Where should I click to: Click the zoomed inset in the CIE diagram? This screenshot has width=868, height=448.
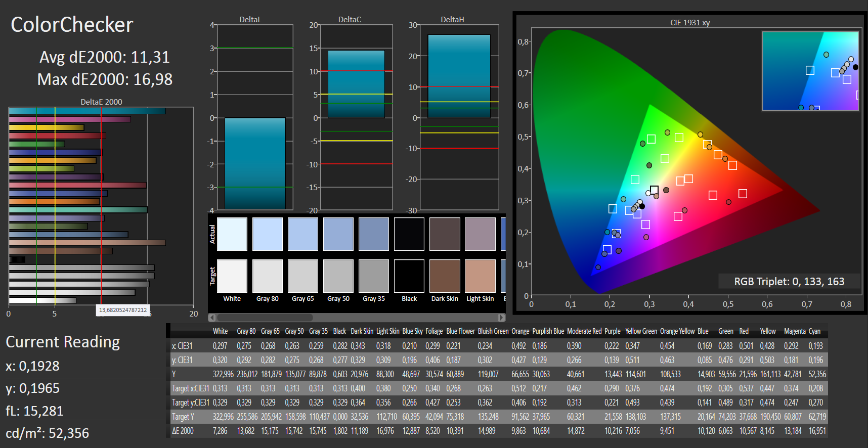click(x=810, y=71)
